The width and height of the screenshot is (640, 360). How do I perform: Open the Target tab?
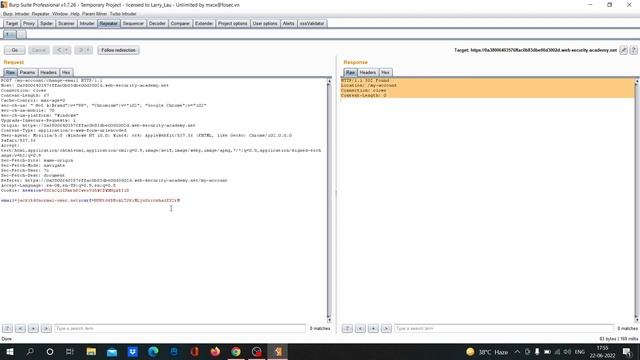coord(12,24)
